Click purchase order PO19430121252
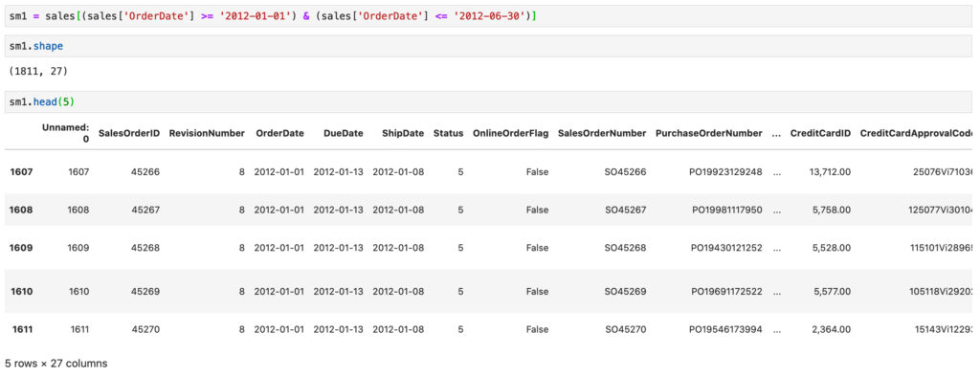This screenshot has height=377, width=980. 726,248
